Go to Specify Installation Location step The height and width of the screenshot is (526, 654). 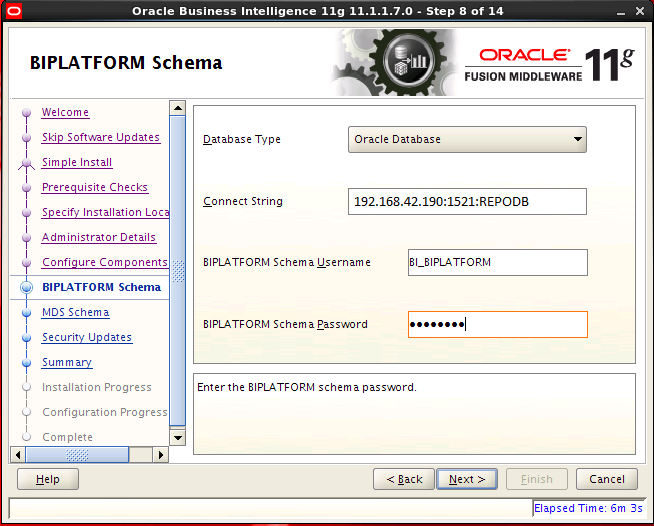[x=106, y=212]
